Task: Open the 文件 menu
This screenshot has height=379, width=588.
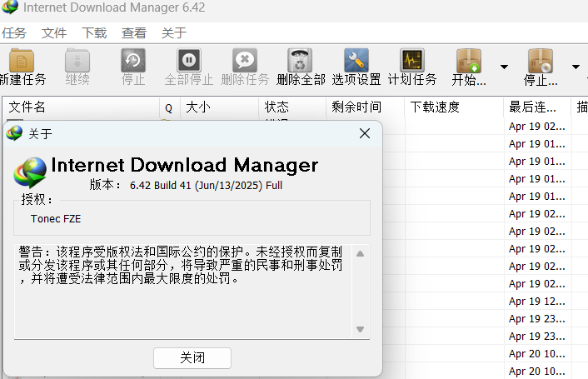Action: (x=54, y=33)
